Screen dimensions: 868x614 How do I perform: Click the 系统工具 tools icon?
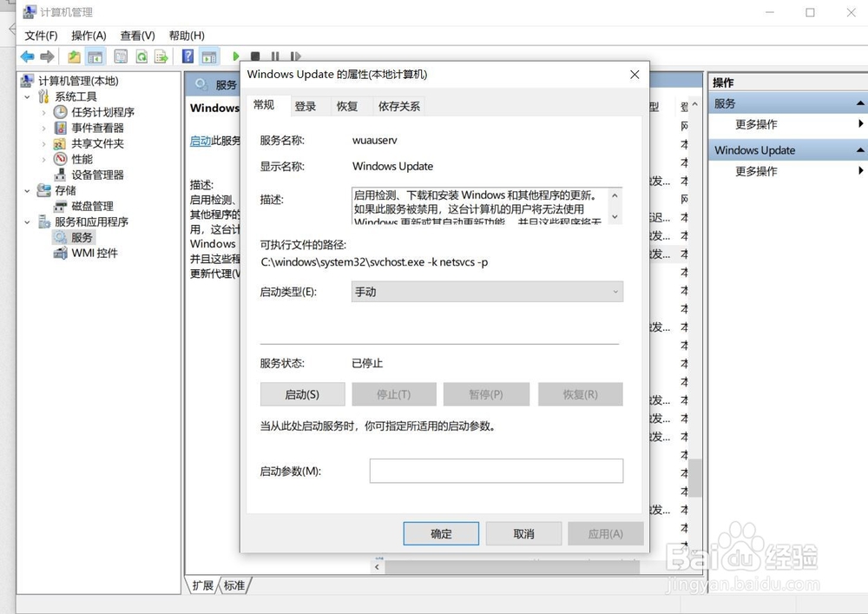(x=43, y=96)
